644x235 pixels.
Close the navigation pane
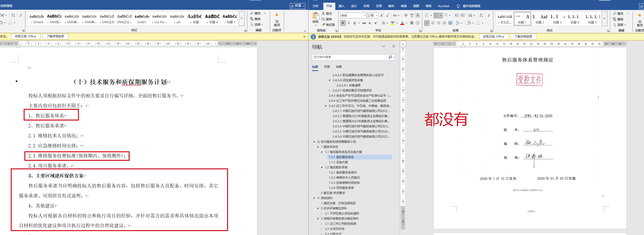394,46
